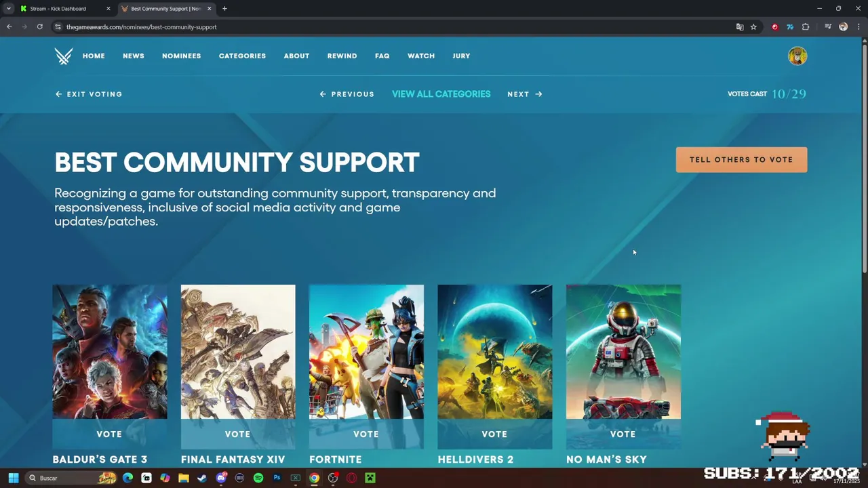This screenshot has height=488, width=868.
Task: Open the translate page icon in address bar
Action: click(x=739, y=27)
